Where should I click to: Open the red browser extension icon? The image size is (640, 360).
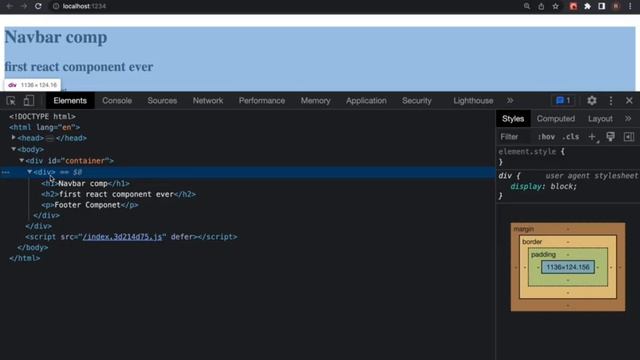point(573,6)
